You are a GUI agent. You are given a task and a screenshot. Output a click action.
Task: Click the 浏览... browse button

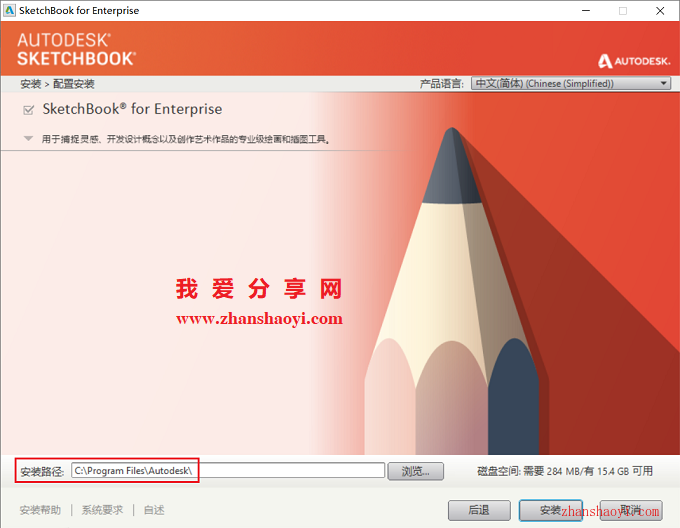pos(415,471)
